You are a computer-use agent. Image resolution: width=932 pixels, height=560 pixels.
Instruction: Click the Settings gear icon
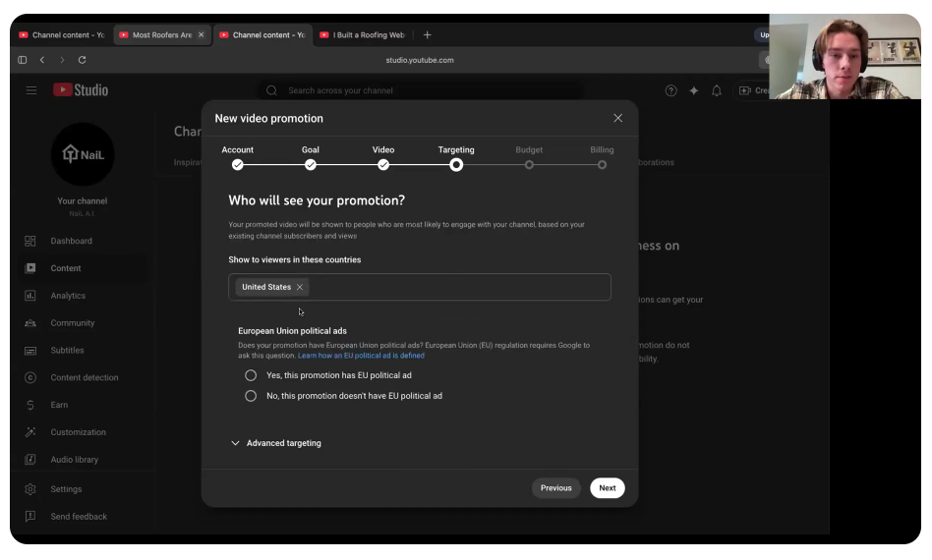pos(30,489)
